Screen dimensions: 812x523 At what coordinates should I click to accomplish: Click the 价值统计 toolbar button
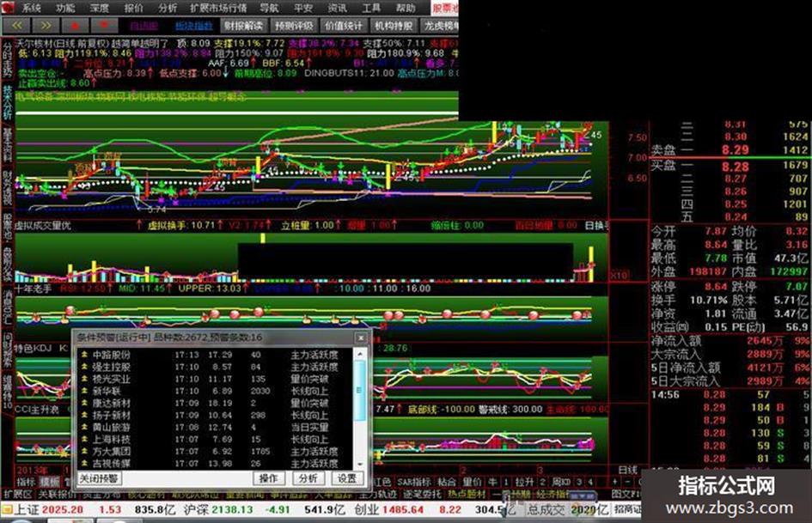point(344,26)
